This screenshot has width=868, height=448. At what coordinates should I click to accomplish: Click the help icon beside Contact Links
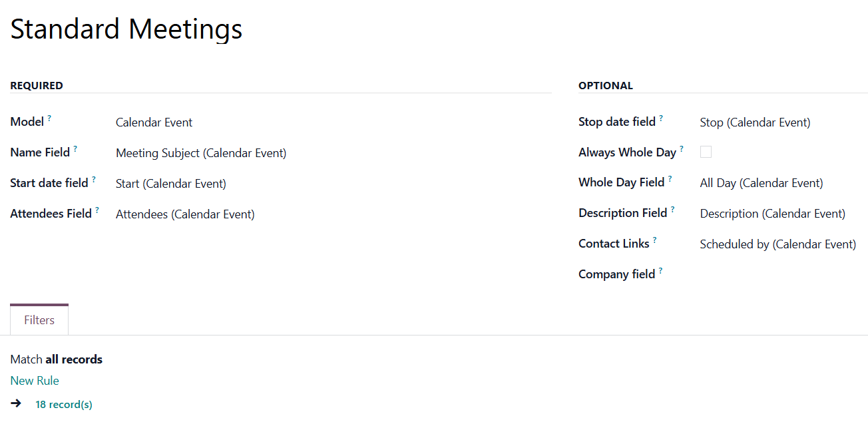(655, 240)
